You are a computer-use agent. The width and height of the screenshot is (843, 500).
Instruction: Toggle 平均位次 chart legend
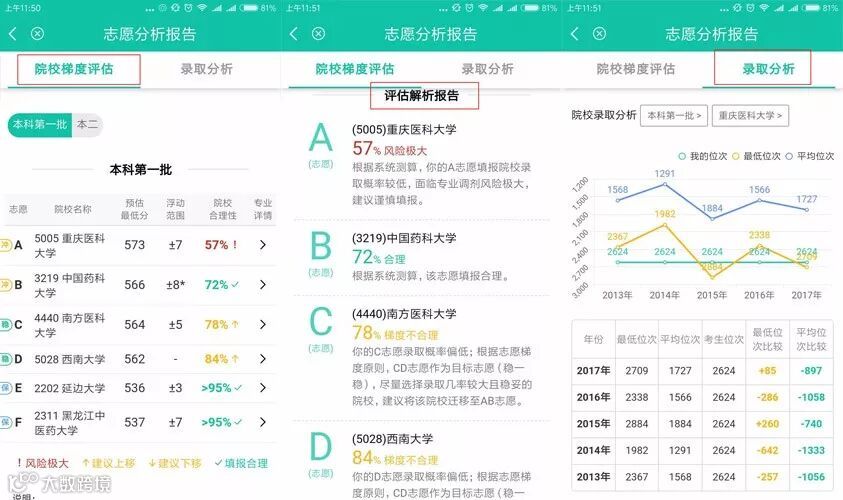(810, 156)
